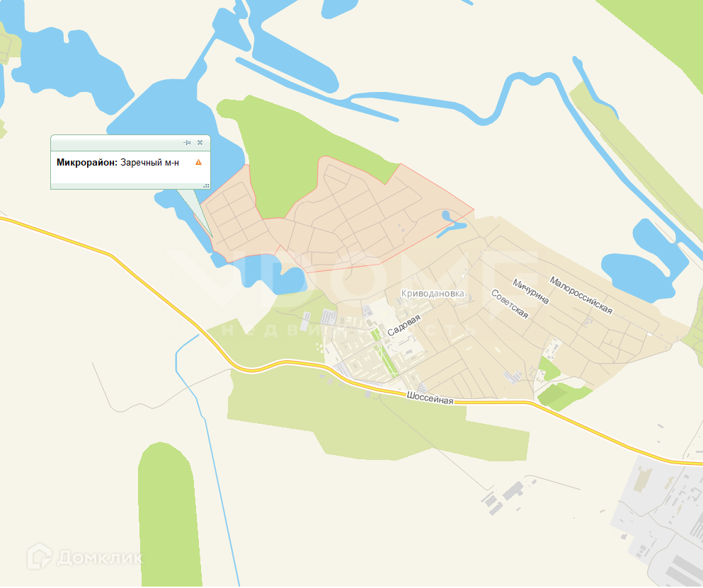Click the popup resize grip handle
Image resolution: width=703 pixels, height=588 pixels.
coord(206,185)
